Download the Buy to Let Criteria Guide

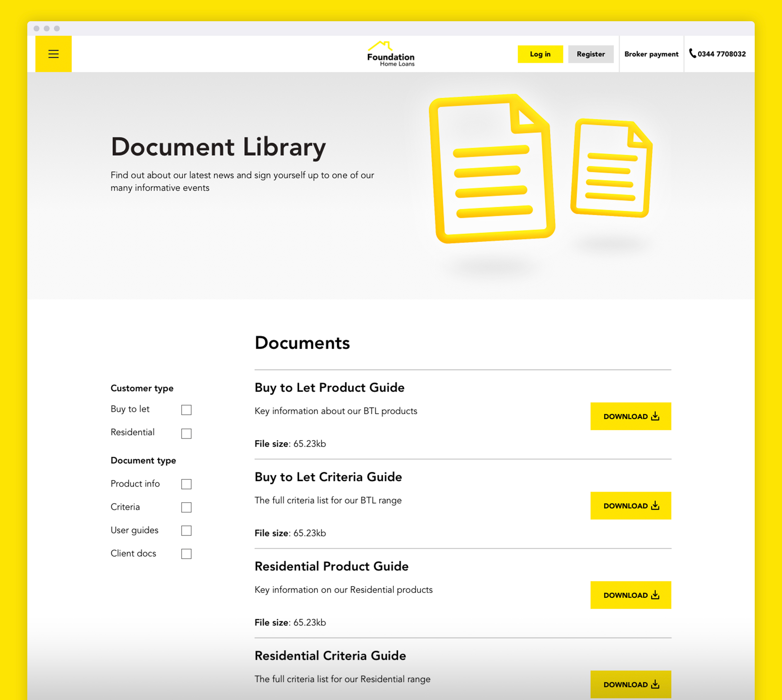coord(630,505)
